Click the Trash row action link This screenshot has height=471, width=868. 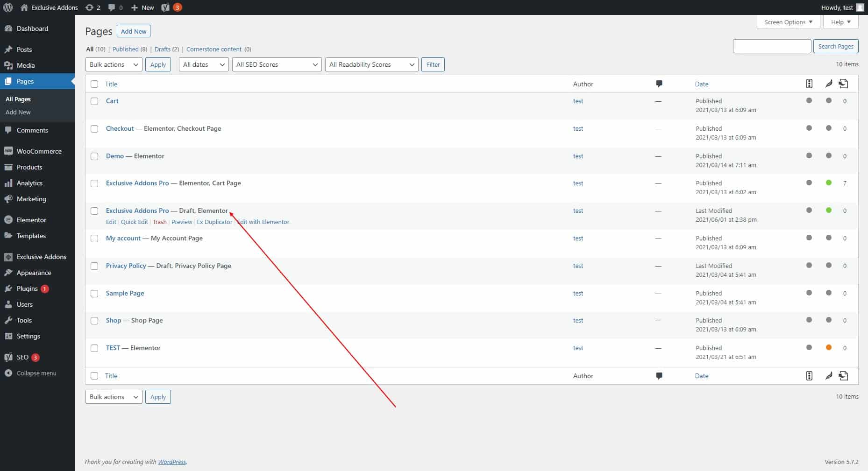160,222
